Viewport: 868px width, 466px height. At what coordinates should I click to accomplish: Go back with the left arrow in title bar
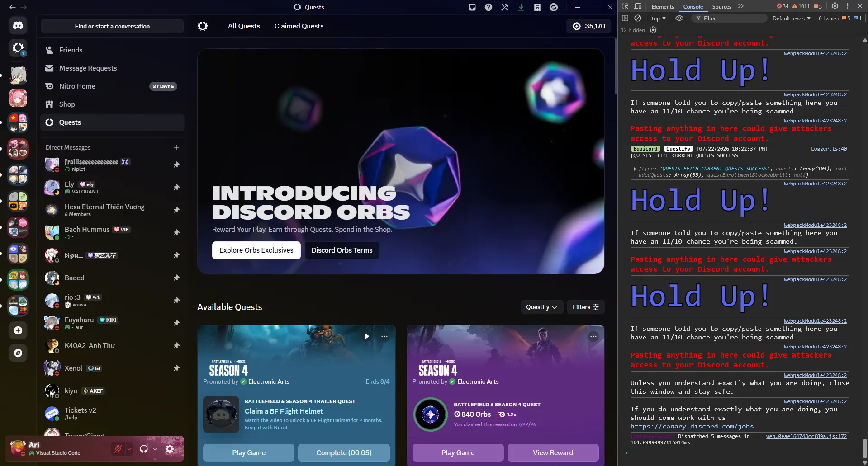(12, 7)
